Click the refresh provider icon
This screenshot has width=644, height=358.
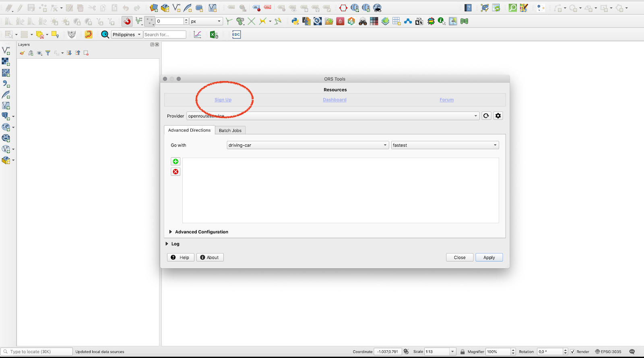[486, 116]
